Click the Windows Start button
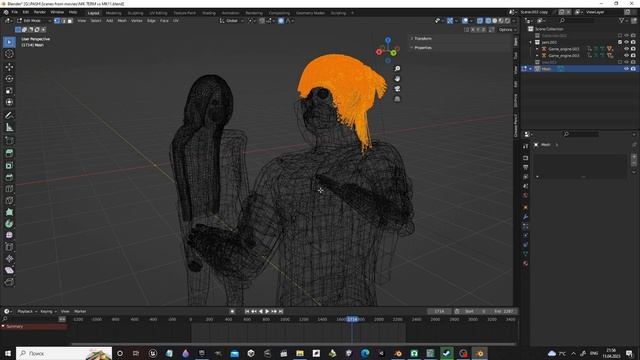The image size is (640, 360). (x=8, y=353)
